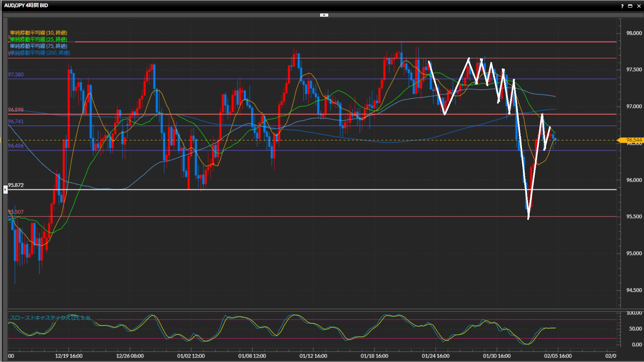Click the 98.000 price axis label
The width and height of the screenshot is (644, 362).
[634, 33]
